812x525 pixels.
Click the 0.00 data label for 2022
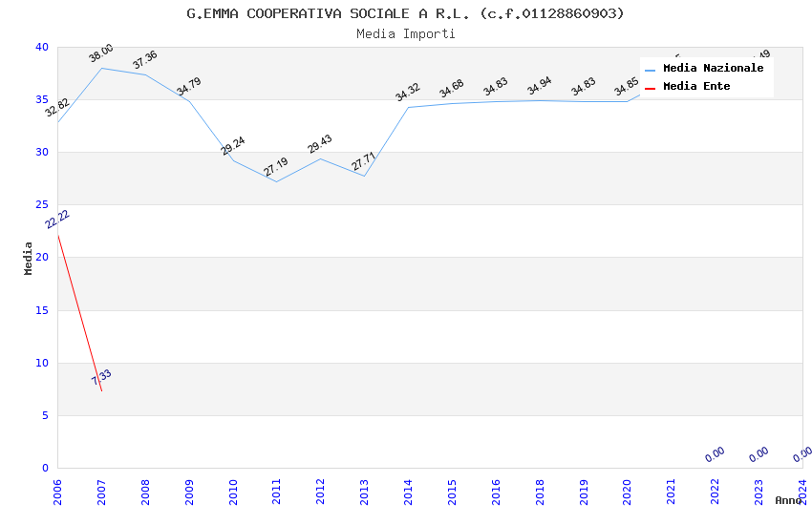tap(716, 454)
